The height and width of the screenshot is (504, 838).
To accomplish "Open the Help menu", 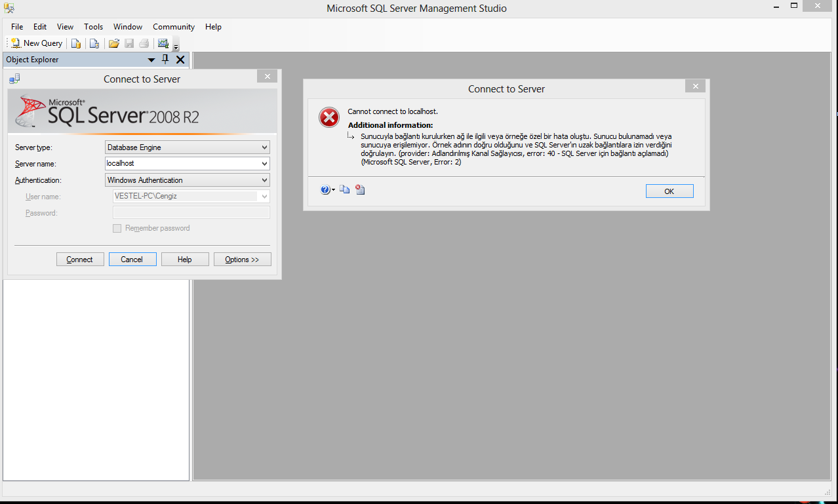I will point(213,27).
